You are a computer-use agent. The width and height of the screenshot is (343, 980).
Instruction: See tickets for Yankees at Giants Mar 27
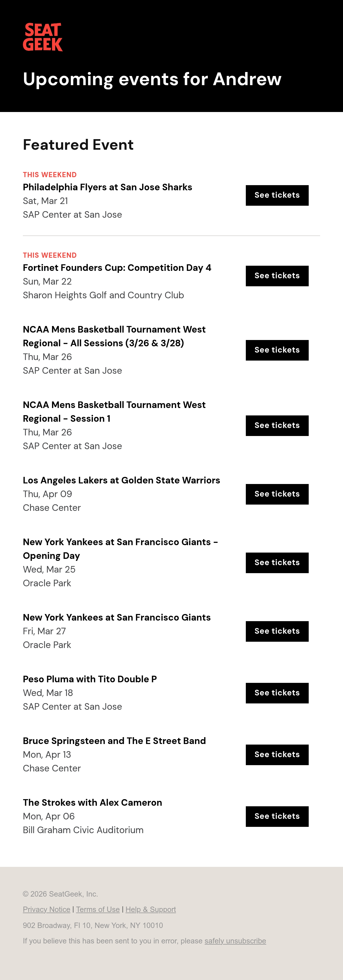coord(277,631)
